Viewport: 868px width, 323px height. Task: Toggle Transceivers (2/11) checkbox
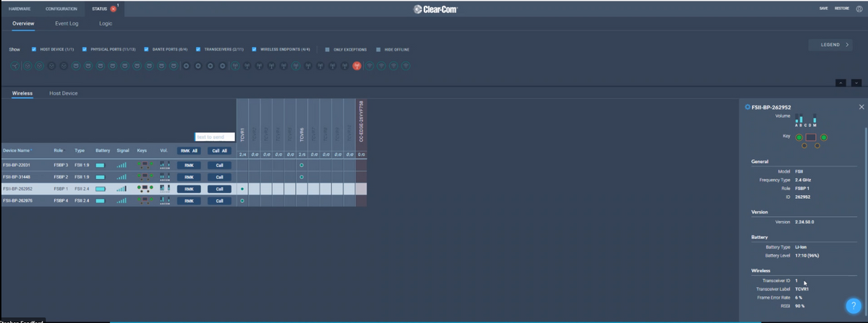199,50
